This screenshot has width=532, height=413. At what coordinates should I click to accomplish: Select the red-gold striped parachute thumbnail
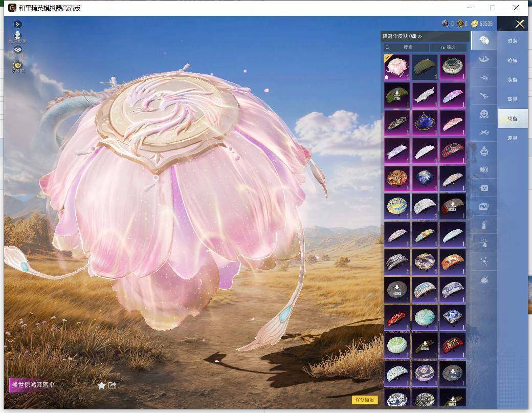point(453,345)
